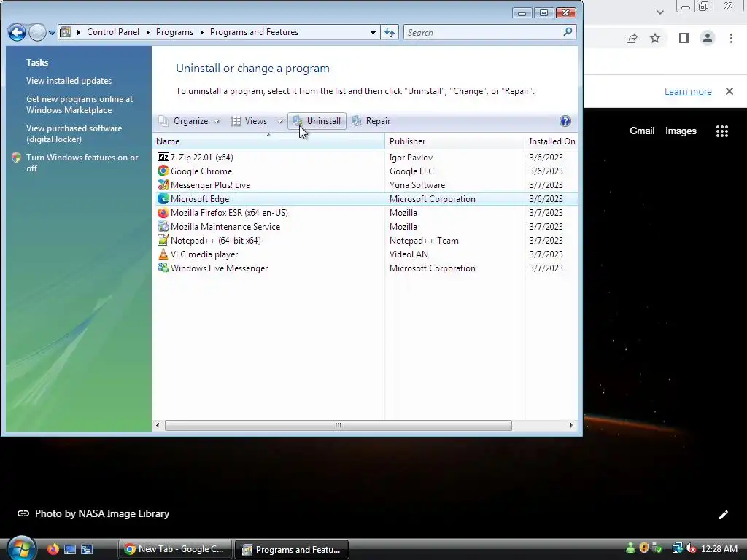Open Gmail link in Chrome new tab

(642, 131)
